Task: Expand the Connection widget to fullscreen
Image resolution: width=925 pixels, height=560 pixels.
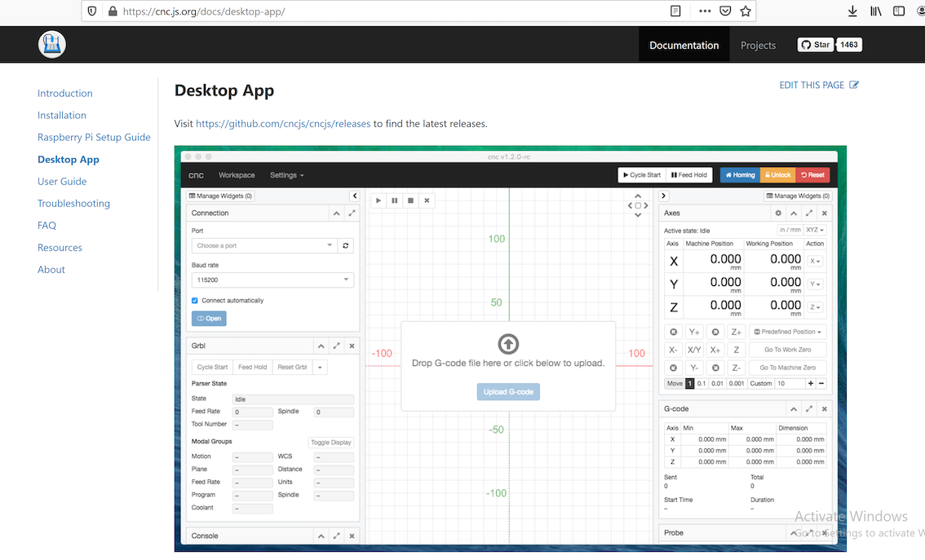Action: pos(352,214)
